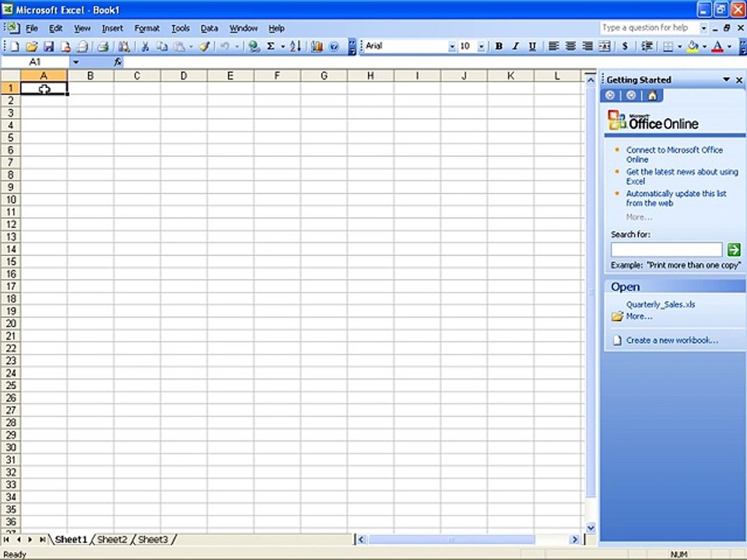Click the Cut scissors icon
Image resolution: width=747 pixels, height=560 pixels.
coord(146,46)
